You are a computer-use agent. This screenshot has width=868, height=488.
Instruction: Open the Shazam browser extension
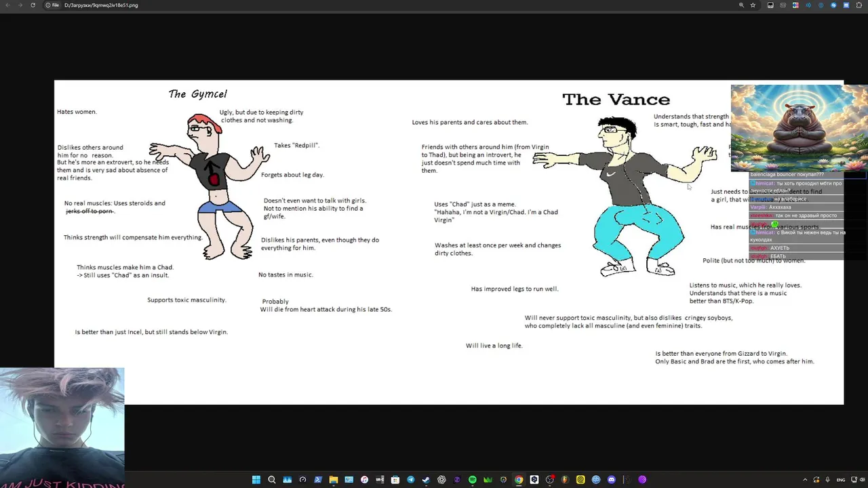pyautogui.click(x=833, y=5)
